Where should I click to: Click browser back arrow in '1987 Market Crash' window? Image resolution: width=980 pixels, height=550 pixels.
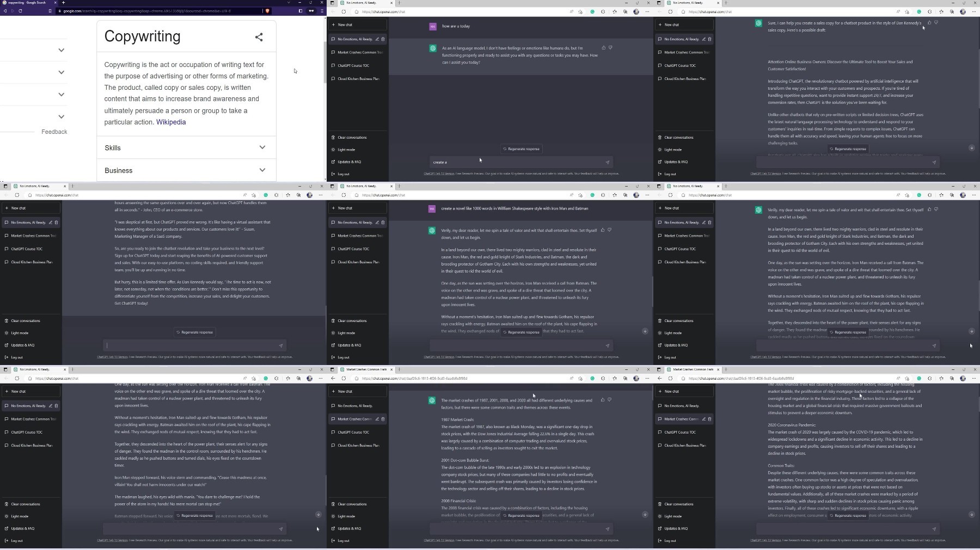tap(333, 378)
